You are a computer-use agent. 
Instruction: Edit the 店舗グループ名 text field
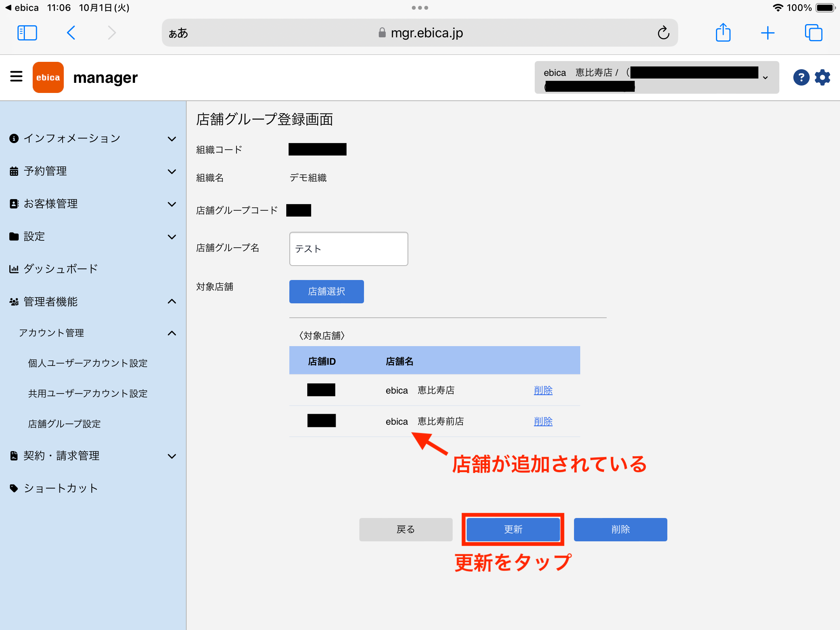pos(349,249)
